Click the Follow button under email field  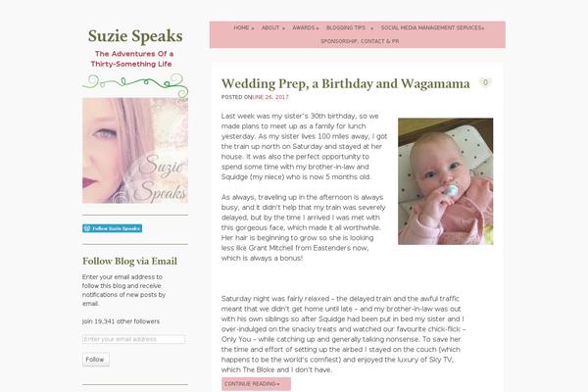point(96,360)
